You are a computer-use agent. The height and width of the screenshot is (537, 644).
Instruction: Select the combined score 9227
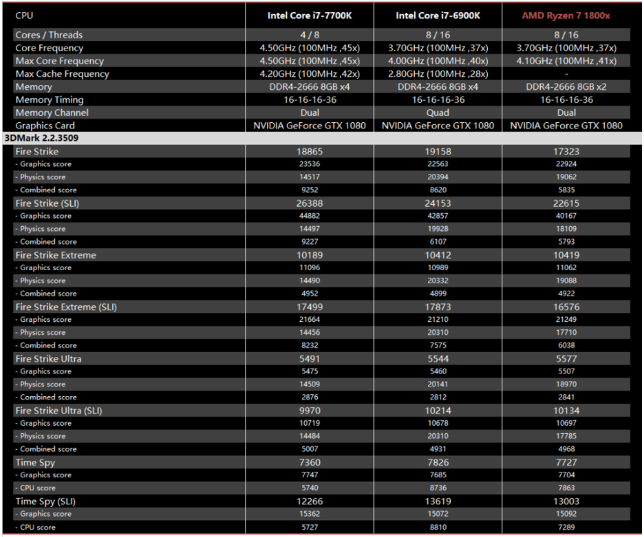(x=310, y=242)
